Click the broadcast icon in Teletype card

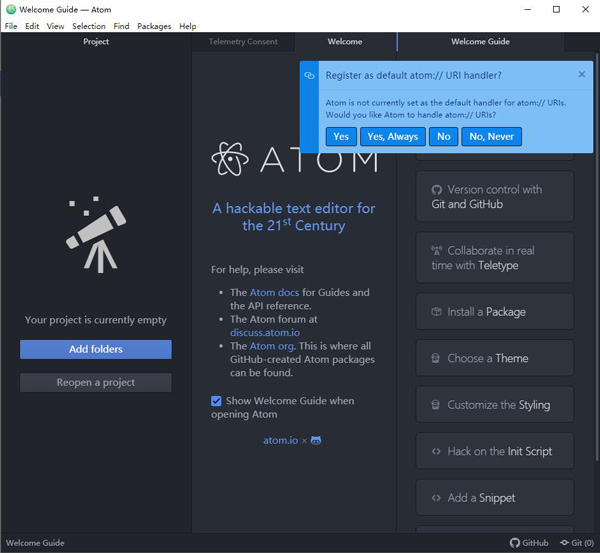437,251
